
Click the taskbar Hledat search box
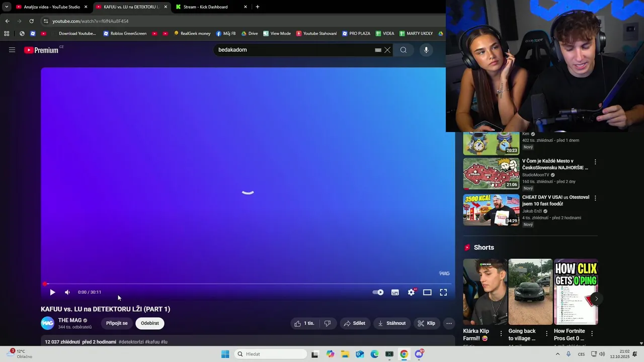coord(271,354)
